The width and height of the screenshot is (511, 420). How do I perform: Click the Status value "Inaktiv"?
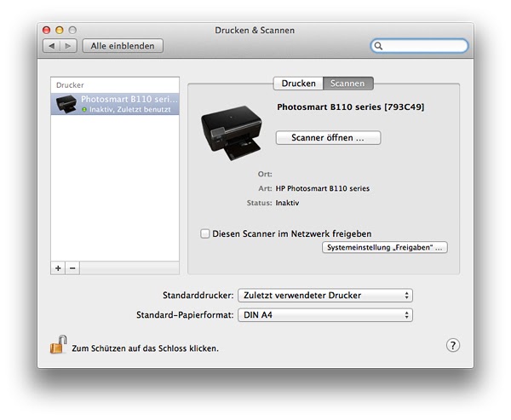[287, 203]
